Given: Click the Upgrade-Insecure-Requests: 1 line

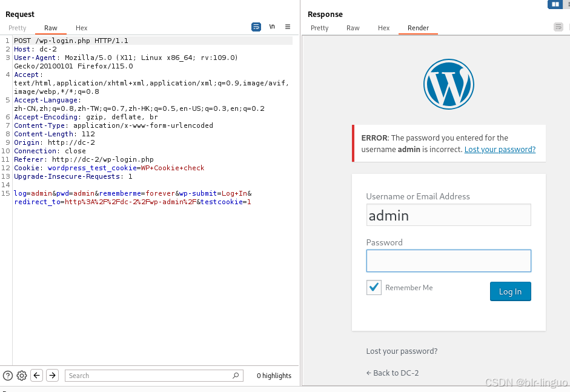Looking at the screenshot, I should 73,176.
